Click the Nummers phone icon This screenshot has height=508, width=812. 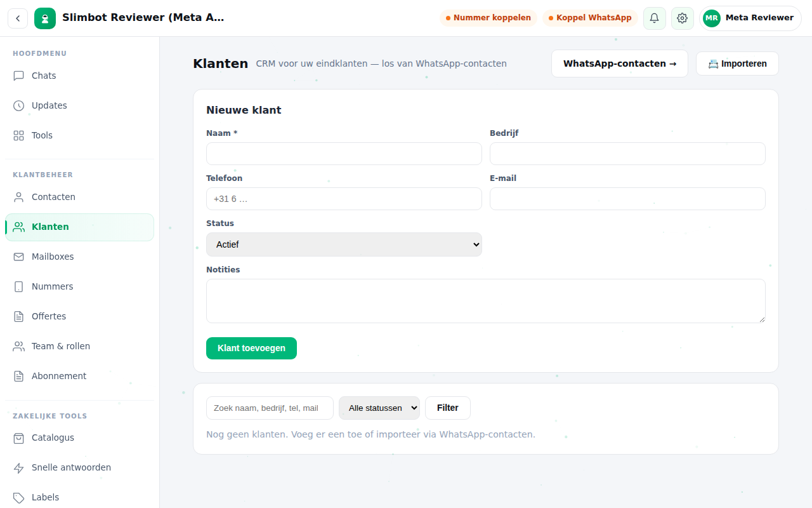point(19,286)
